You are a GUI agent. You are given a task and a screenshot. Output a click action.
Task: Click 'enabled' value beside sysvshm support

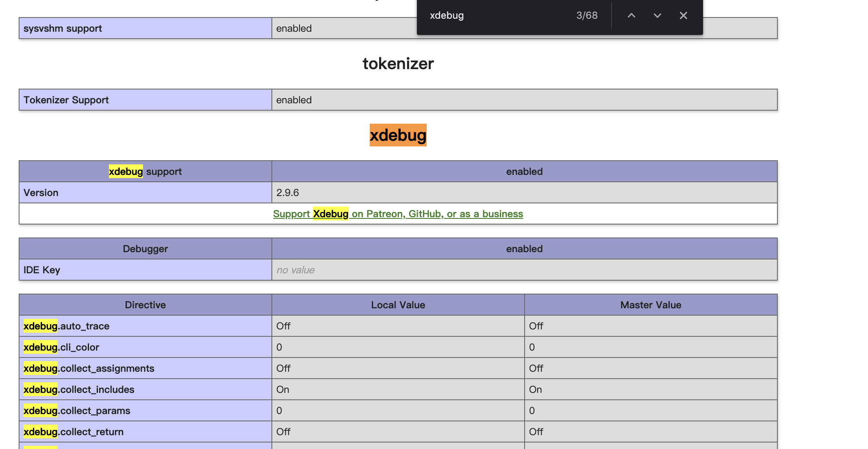(x=294, y=28)
